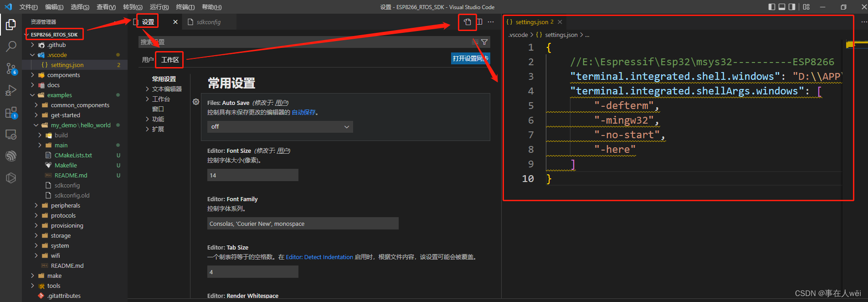This screenshot has height=302, width=868.
Task: Click the VS Code logo in title bar
Action: [x=8, y=7]
